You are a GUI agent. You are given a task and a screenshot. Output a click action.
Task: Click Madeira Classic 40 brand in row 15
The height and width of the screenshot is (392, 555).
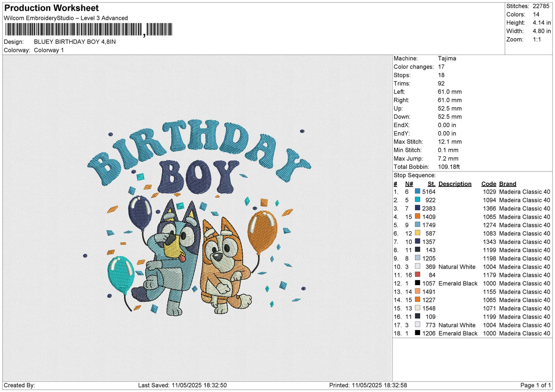(x=524, y=308)
